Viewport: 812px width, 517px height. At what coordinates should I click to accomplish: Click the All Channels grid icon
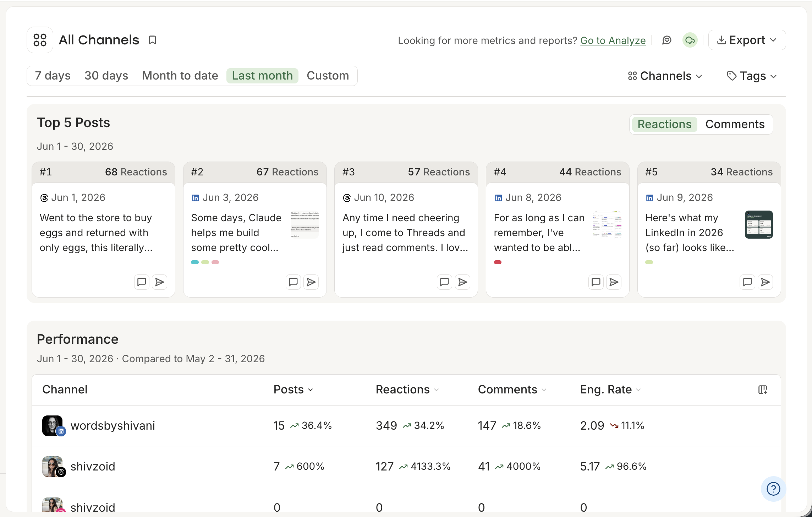pyautogui.click(x=40, y=40)
